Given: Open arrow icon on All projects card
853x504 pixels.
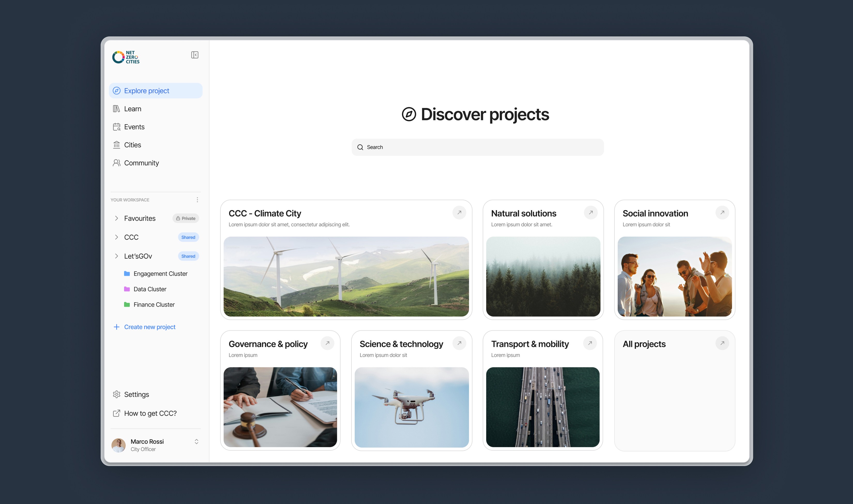Looking at the screenshot, I should click(x=722, y=343).
